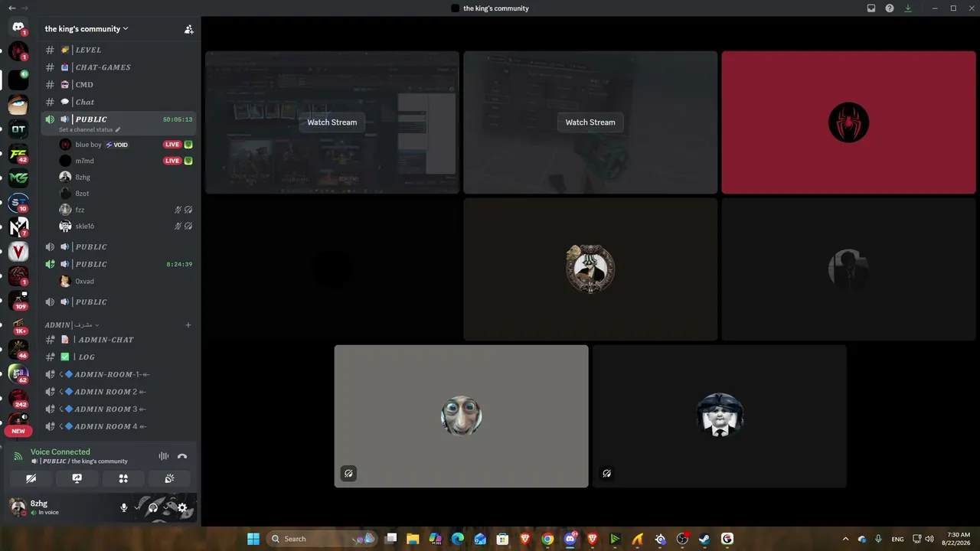980x551 pixels.
Task: Open the CMD text channel
Action: tap(119, 85)
